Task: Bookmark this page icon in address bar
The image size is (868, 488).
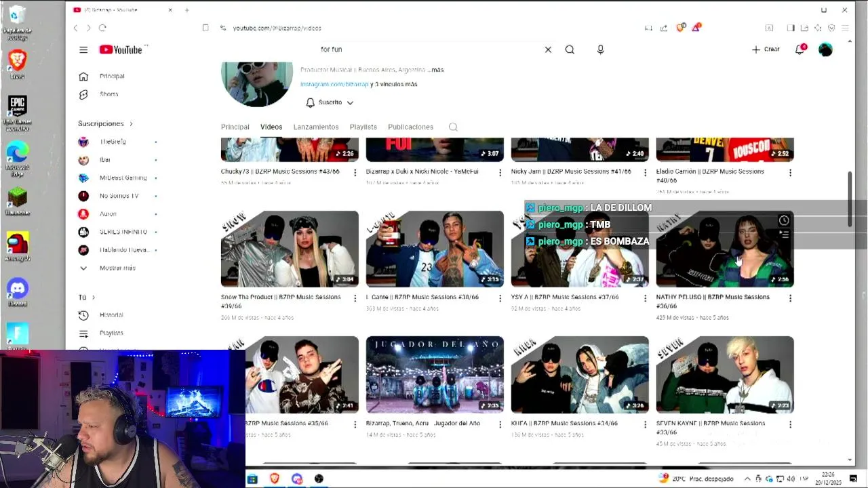Action: point(205,28)
